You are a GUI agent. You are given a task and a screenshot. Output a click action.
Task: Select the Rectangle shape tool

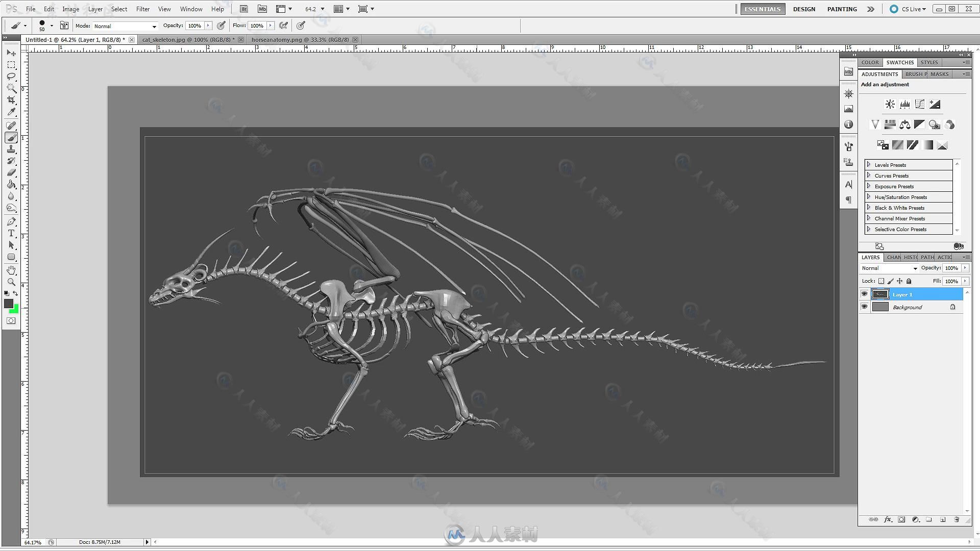(x=11, y=257)
